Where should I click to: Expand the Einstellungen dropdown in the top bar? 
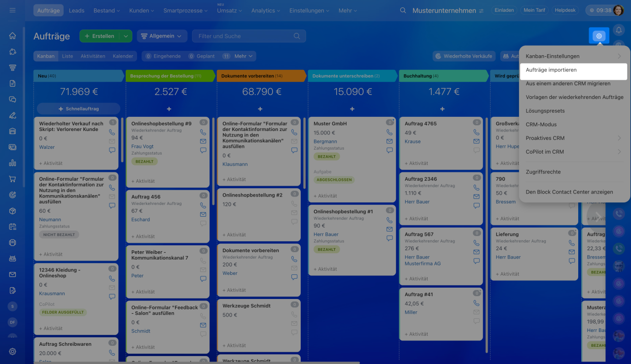click(310, 10)
